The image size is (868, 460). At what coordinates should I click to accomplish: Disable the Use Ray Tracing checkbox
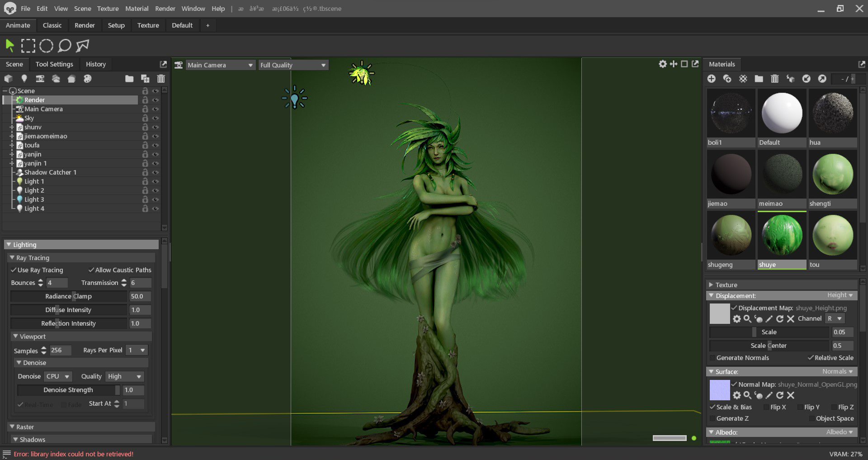(x=14, y=270)
